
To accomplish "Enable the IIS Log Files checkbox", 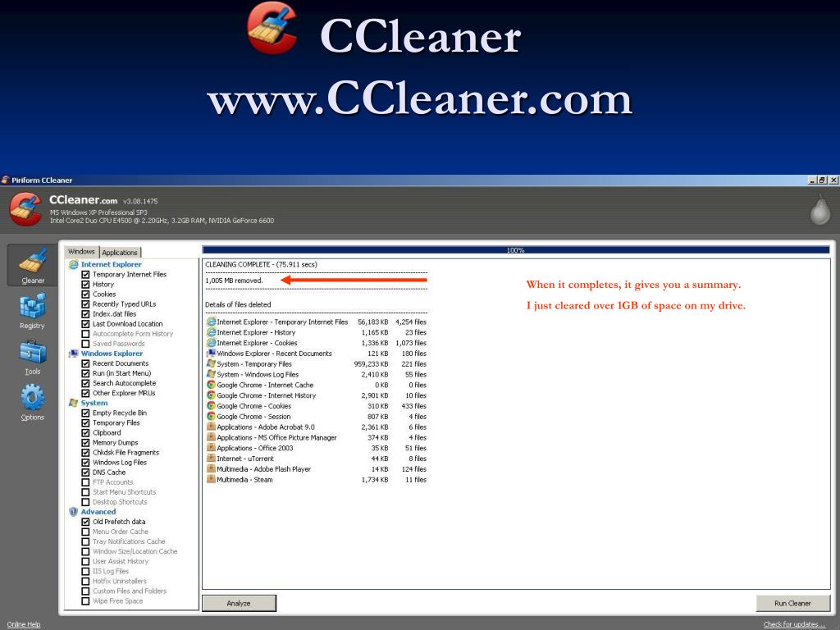I will click(x=85, y=571).
